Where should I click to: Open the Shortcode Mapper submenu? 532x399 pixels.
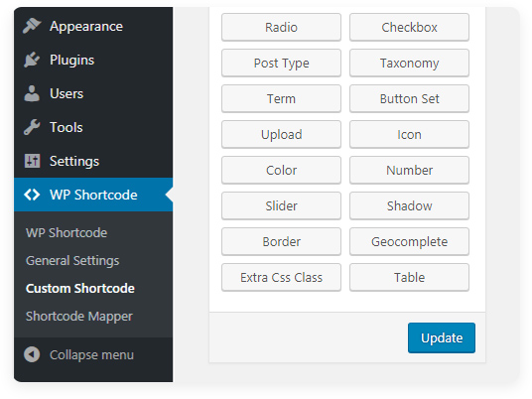[x=79, y=317]
